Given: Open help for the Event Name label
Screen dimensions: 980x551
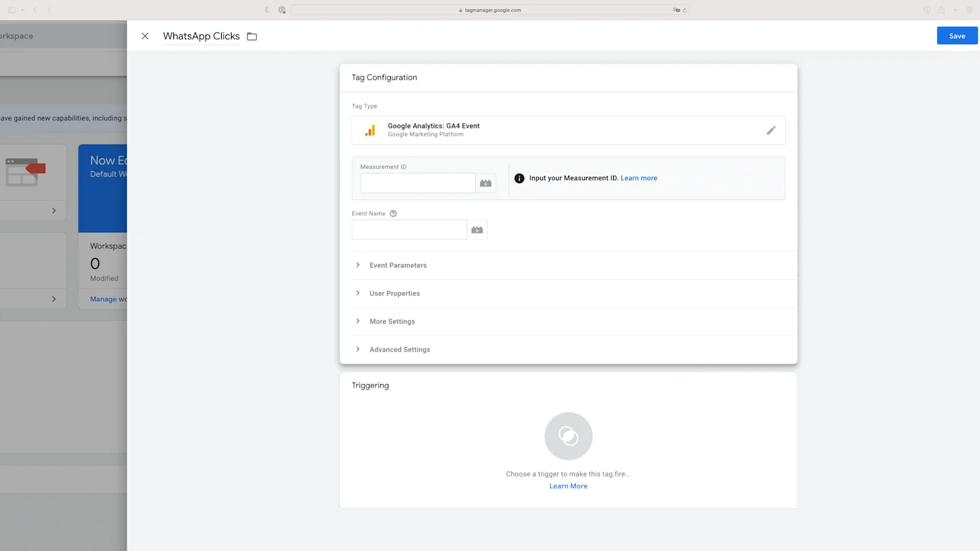Looking at the screenshot, I should [393, 213].
